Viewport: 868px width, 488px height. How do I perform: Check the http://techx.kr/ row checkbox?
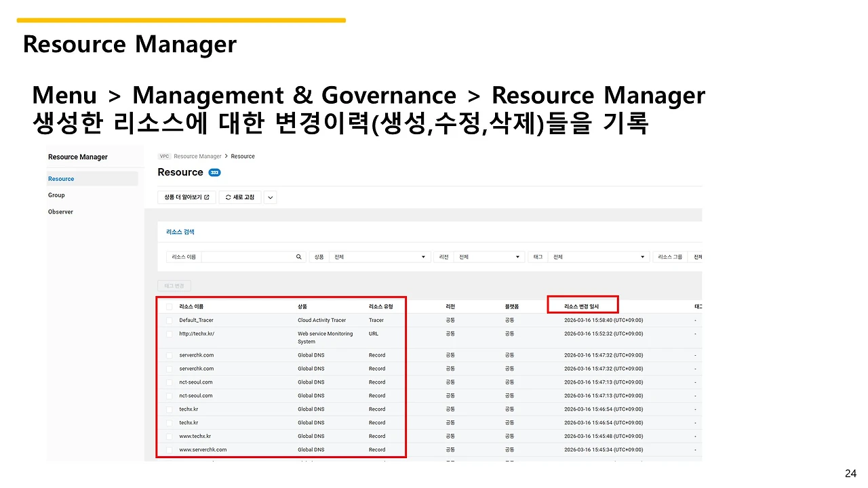(169, 334)
